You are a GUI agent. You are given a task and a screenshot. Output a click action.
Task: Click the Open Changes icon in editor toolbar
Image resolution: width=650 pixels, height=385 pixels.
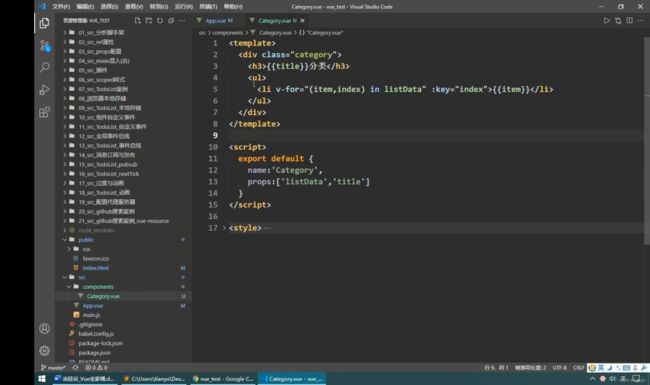coord(618,20)
